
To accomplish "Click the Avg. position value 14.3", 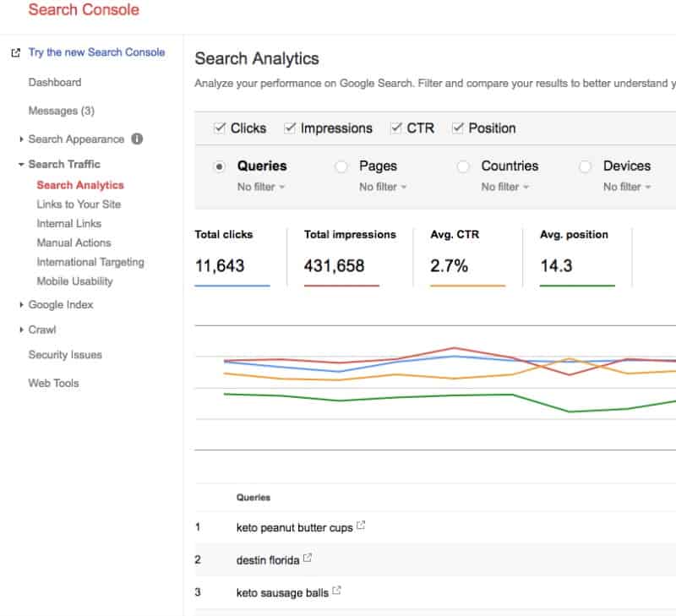I will coord(556,265).
